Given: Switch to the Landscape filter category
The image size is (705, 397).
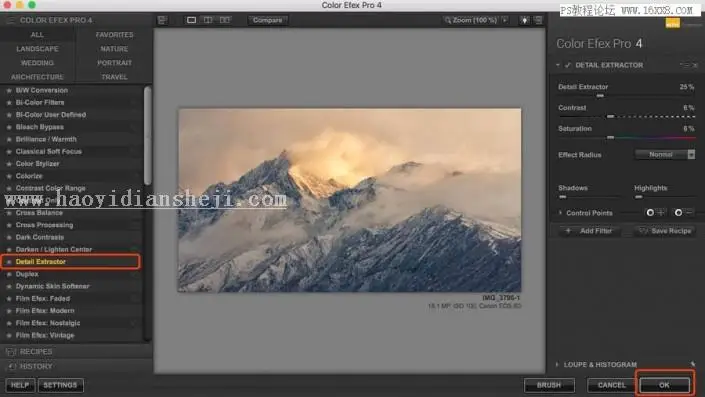Looking at the screenshot, I should coord(37,49).
